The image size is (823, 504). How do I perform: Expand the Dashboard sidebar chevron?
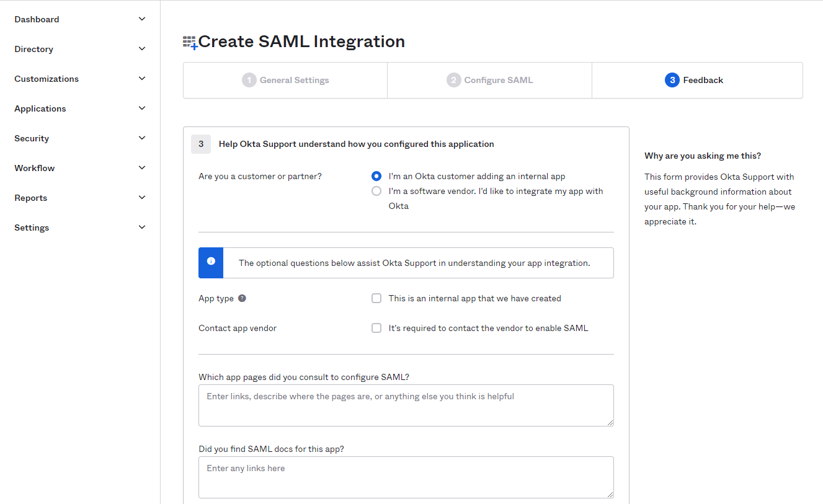pos(142,19)
